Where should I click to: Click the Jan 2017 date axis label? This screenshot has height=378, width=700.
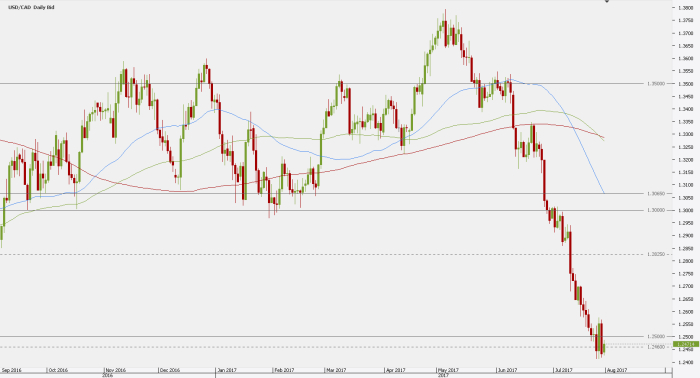coord(226,370)
